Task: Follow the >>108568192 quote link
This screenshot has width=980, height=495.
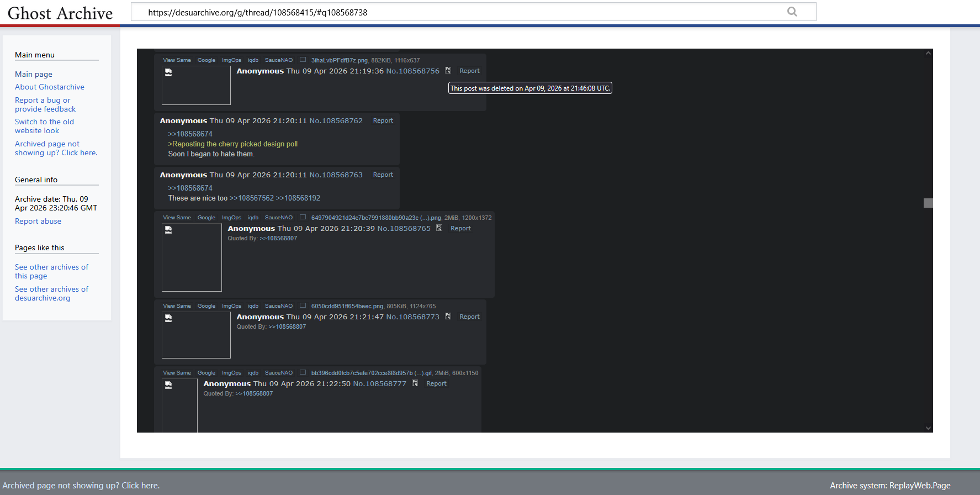Action: pyautogui.click(x=298, y=198)
